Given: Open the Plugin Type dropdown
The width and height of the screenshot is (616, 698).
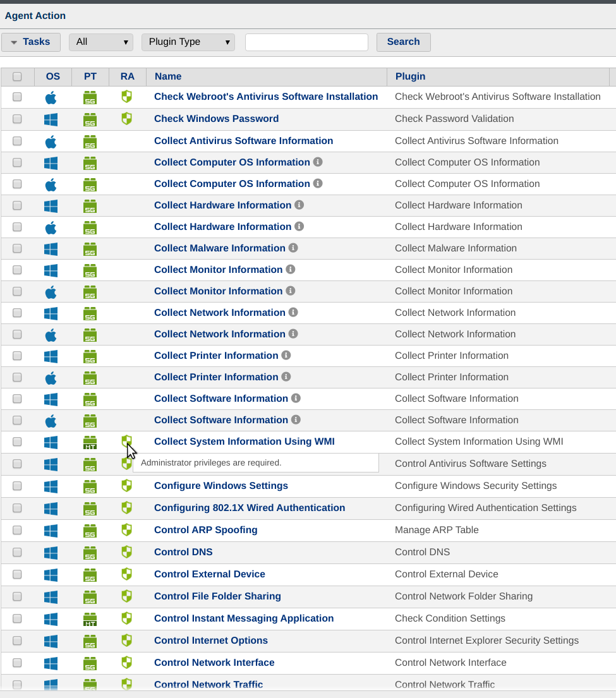Looking at the screenshot, I should [x=188, y=42].
